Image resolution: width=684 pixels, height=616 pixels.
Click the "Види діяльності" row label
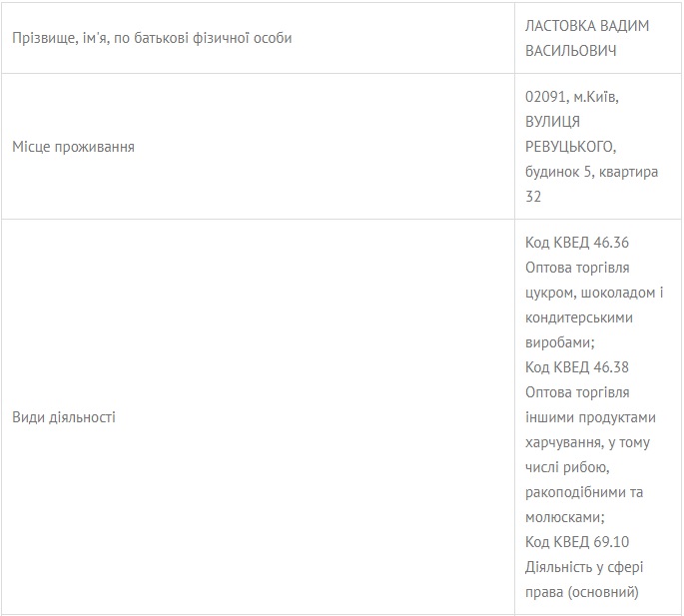(x=64, y=417)
